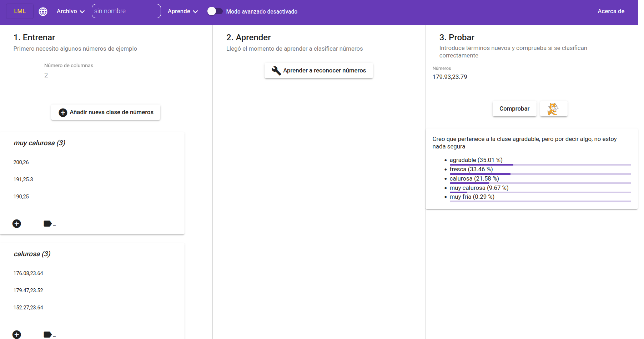
Task: Click the agradable probability bar
Action: coord(540,165)
